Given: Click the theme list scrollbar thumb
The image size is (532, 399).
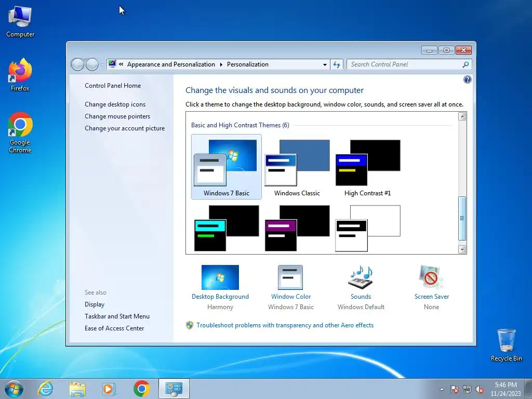Looking at the screenshot, I should 462,218.
